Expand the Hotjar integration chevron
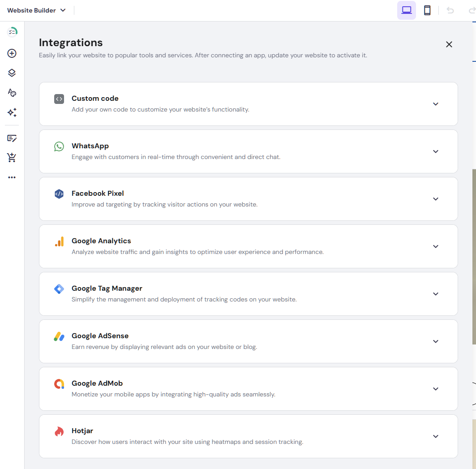This screenshot has width=476, height=469. (436, 436)
